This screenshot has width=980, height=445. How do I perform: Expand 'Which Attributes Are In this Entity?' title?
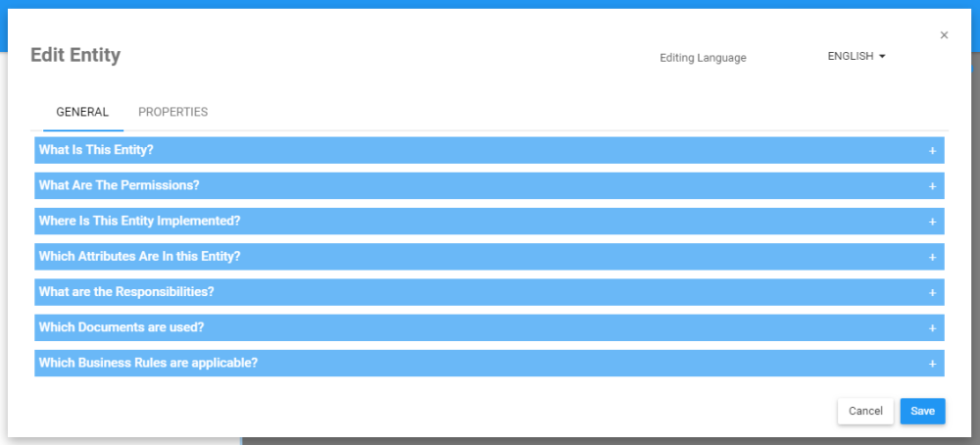tap(139, 256)
